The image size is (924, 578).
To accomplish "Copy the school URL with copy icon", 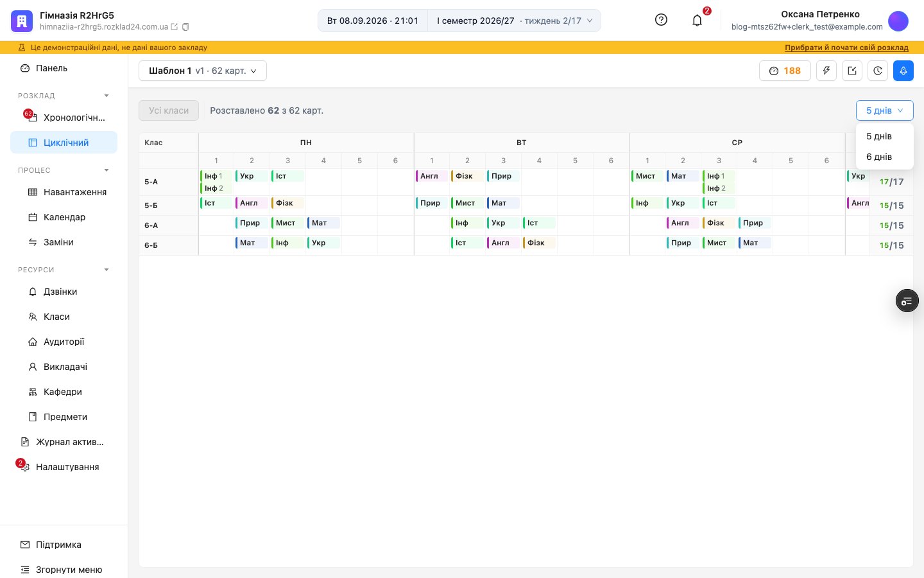I will pyautogui.click(x=185, y=27).
